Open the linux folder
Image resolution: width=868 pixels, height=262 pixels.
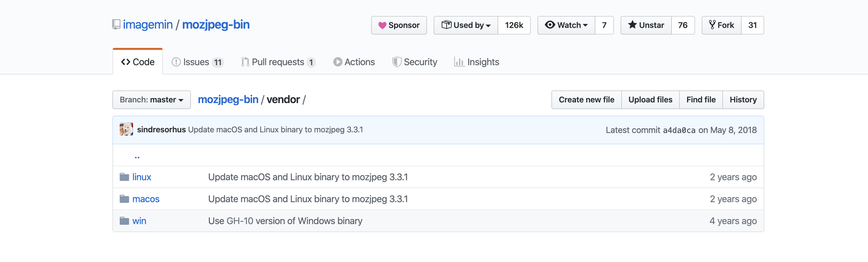click(x=142, y=177)
